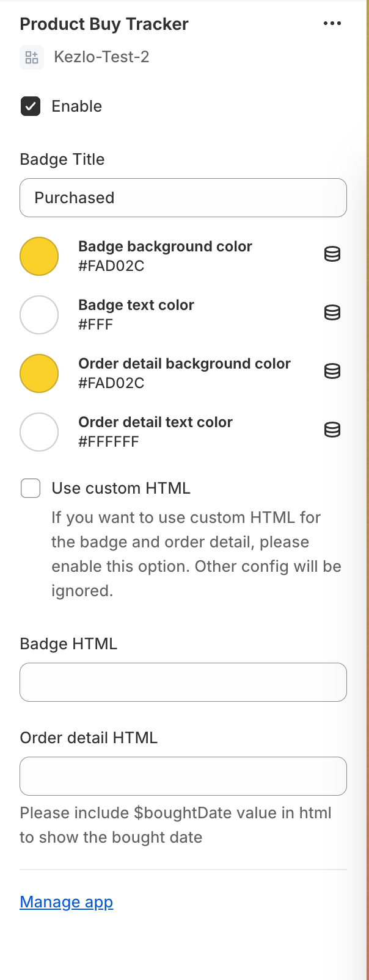This screenshot has width=369, height=980.
Task: Open dynamic source for Order detail background color
Action: click(x=332, y=372)
